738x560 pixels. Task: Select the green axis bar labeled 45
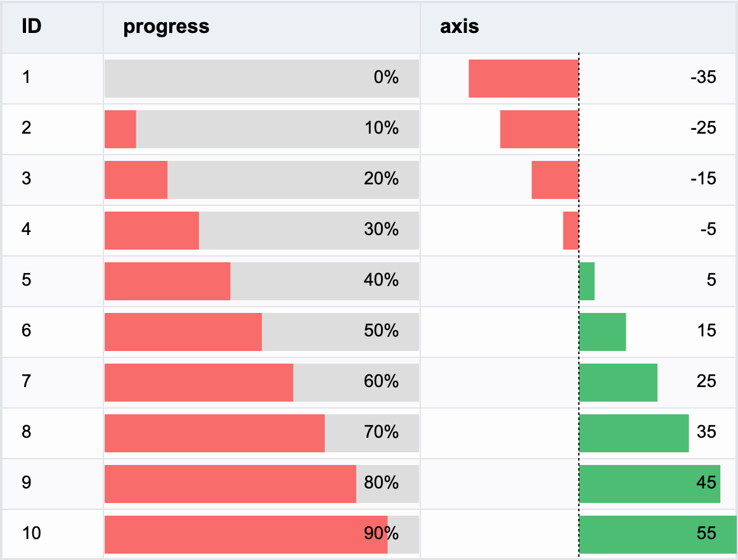point(650,484)
